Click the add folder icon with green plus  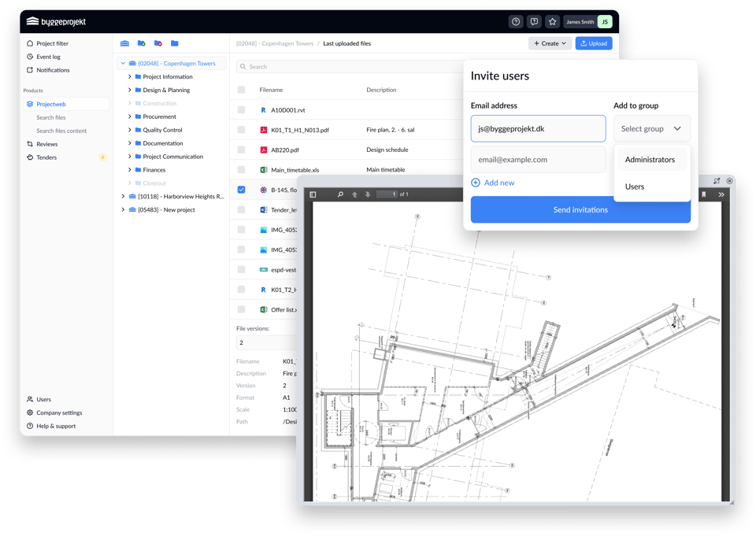(142, 43)
